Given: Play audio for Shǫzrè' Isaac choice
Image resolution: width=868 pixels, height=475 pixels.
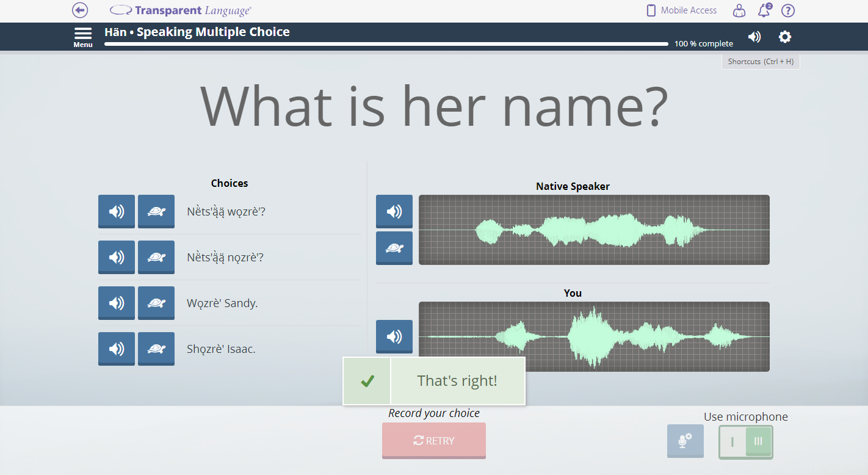Looking at the screenshot, I should point(116,349).
